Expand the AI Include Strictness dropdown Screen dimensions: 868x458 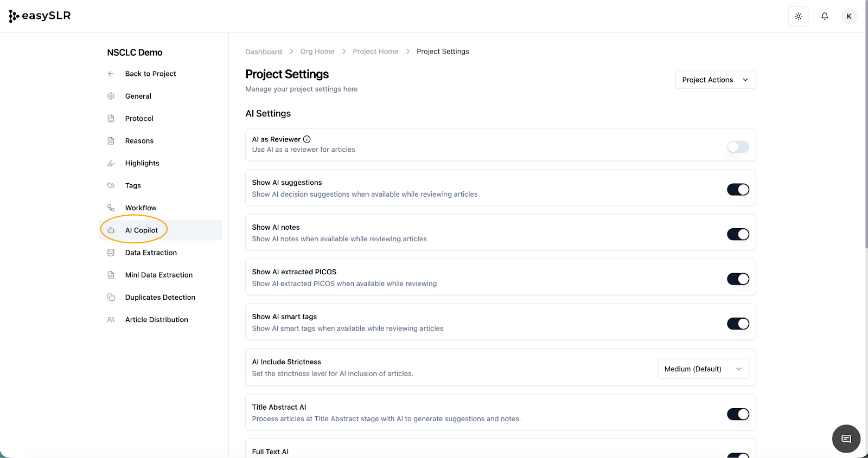point(703,369)
